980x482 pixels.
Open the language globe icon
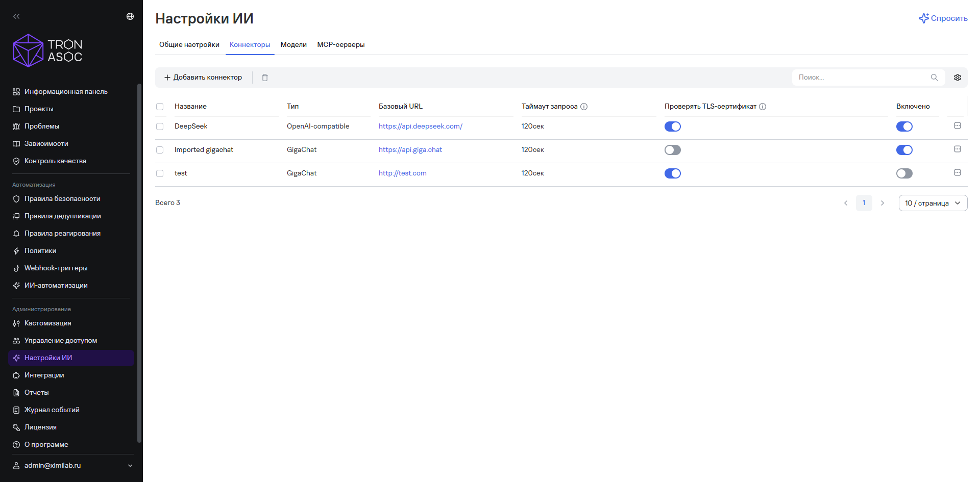coord(130,16)
